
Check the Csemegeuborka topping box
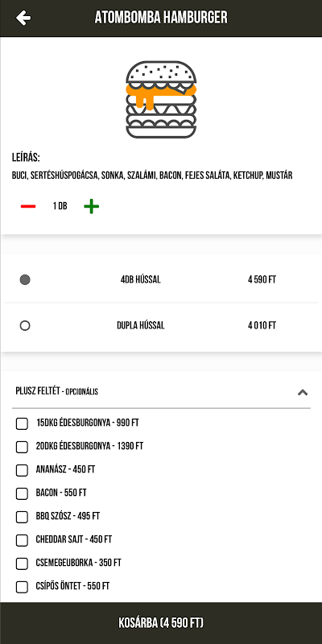pyautogui.click(x=22, y=564)
